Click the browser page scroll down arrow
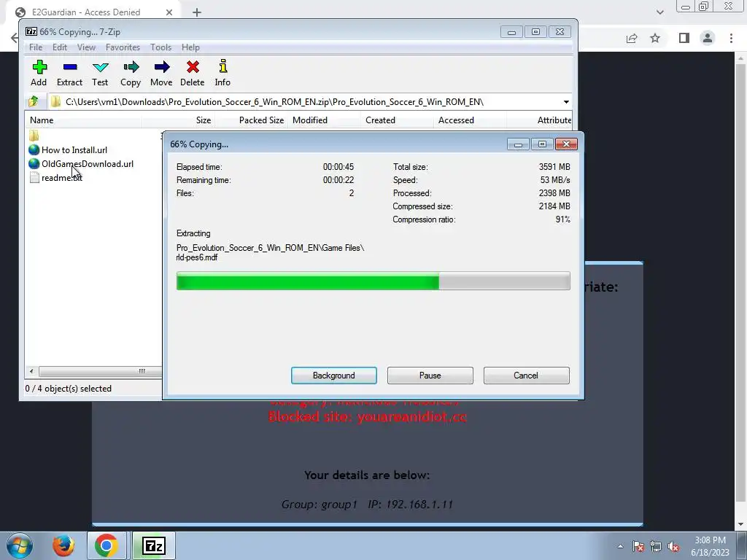The width and height of the screenshot is (747, 560). pos(741,524)
